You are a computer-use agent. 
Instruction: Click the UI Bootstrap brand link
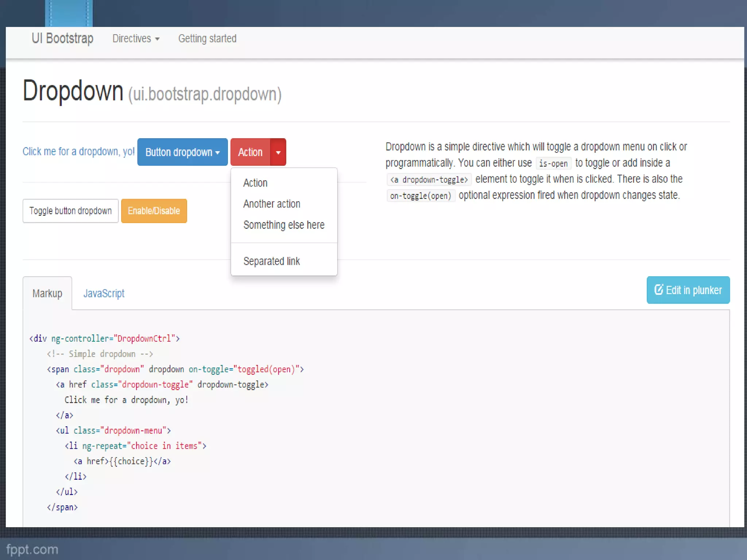pyautogui.click(x=62, y=39)
